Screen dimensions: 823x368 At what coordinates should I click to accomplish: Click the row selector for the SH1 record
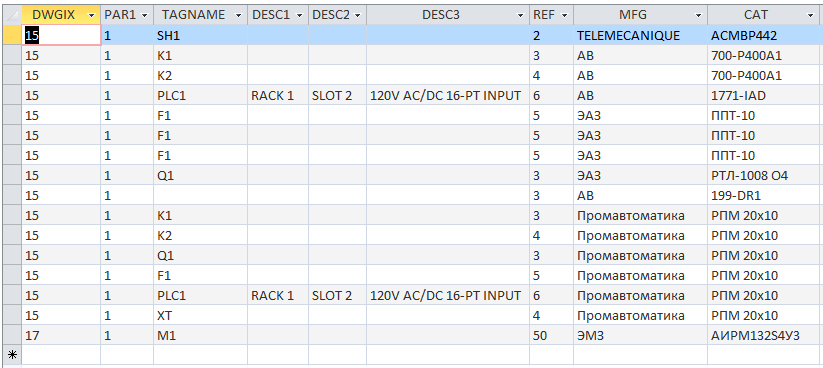12,35
